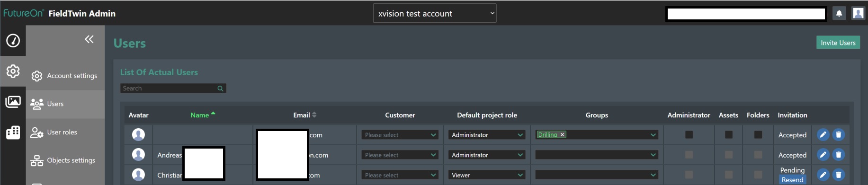The height and width of the screenshot is (185, 868).
Task: Click the FutureOn FieldTwin Admin logo
Action: coord(59,13)
